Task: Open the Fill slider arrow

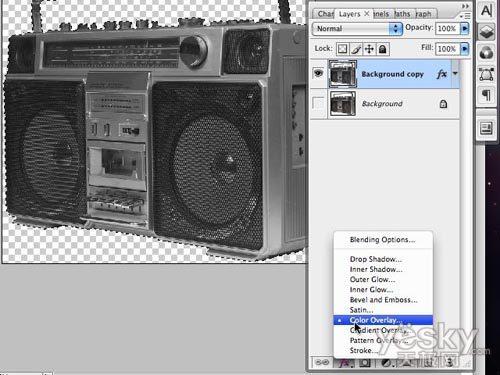Action: 464,49
